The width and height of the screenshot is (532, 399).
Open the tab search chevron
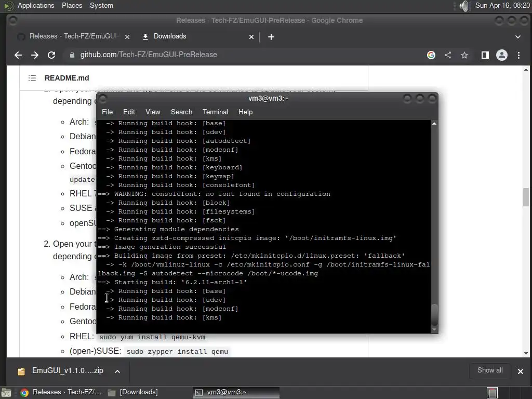point(518,37)
